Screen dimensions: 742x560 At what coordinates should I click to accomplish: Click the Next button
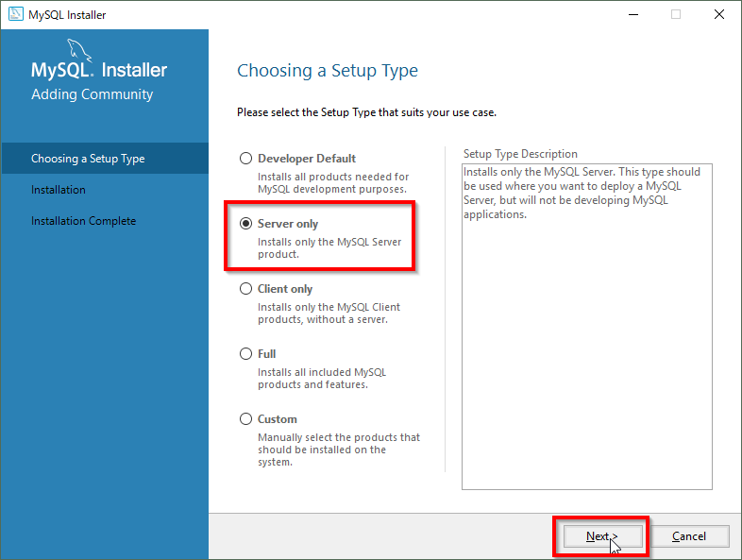pyautogui.click(x=602, y=536)
